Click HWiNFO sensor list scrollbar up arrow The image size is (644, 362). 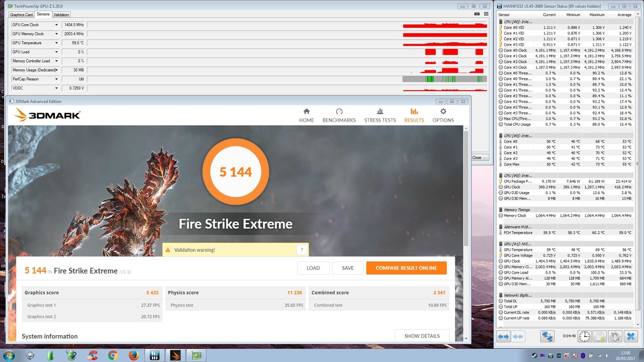coord(637,15)
